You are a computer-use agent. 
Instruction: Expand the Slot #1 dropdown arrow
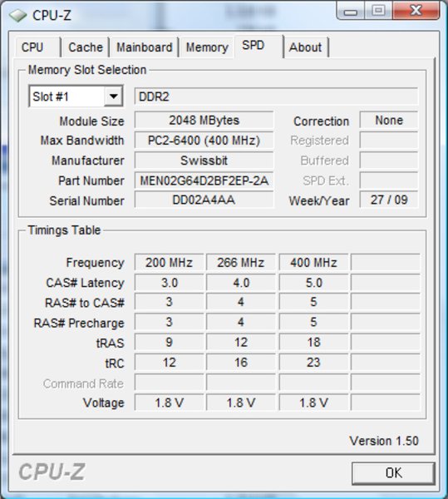pos(114,96)
